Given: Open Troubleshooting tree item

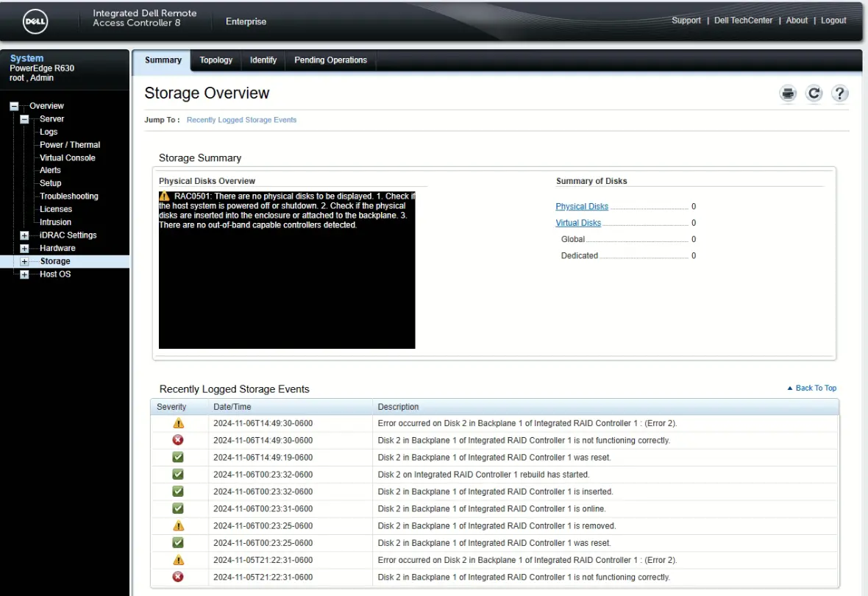Looking at the screenshot, I should tap(68, 196).
